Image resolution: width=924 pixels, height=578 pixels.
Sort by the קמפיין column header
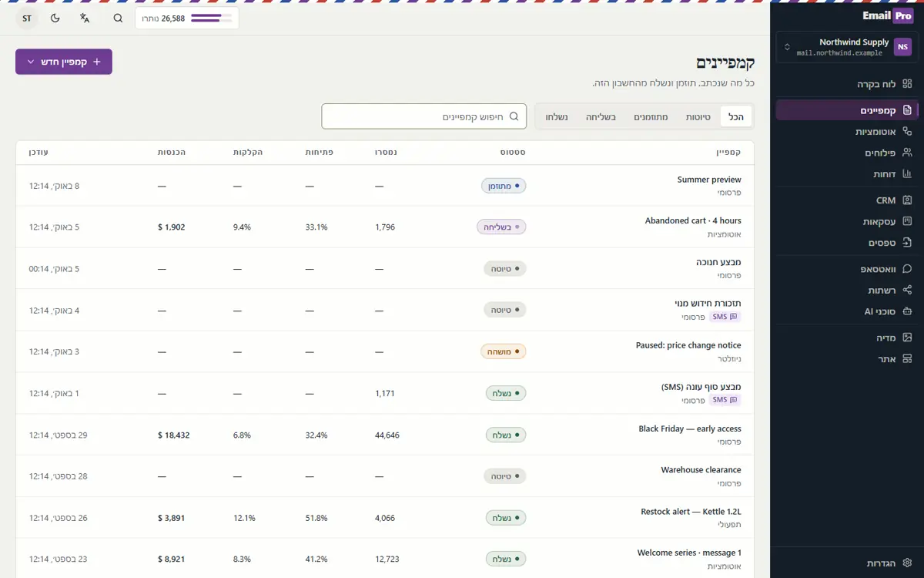coord(728,153)
